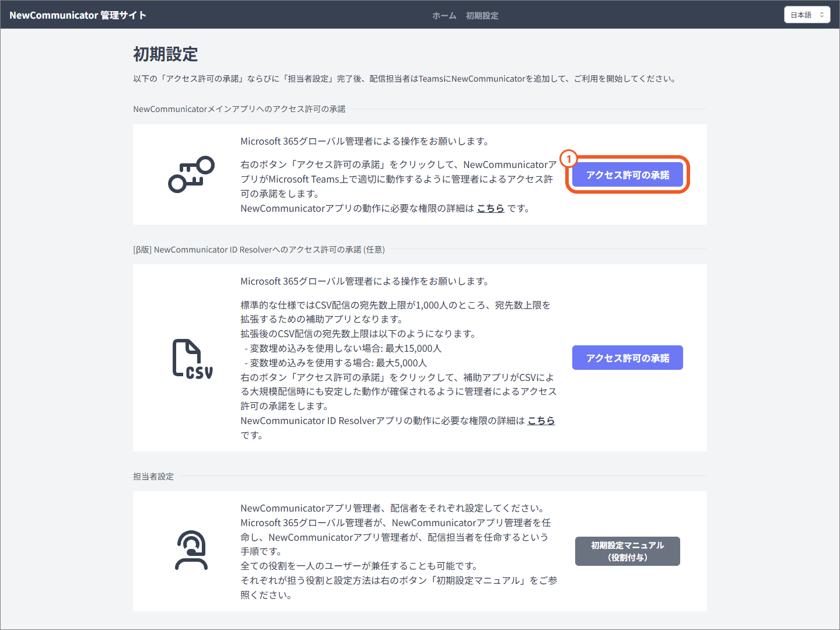Click the CSV file icon

point(192,359)
